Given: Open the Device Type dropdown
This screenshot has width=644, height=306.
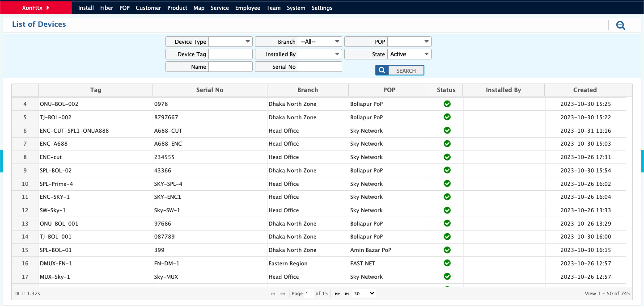Looking at the screenshot, I should point(230,42).
